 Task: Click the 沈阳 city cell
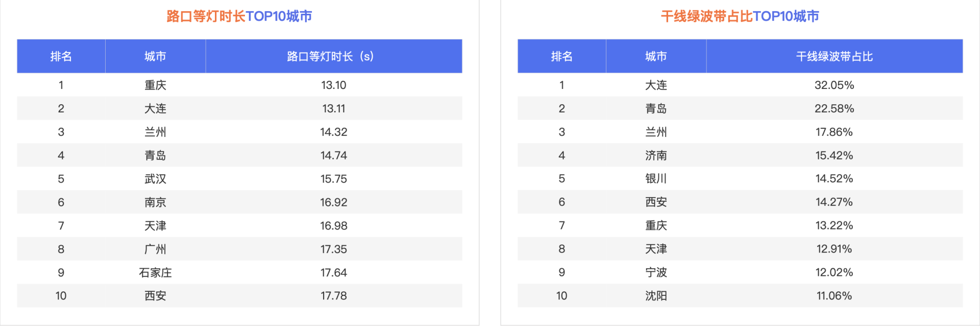[x=656, y=296]
